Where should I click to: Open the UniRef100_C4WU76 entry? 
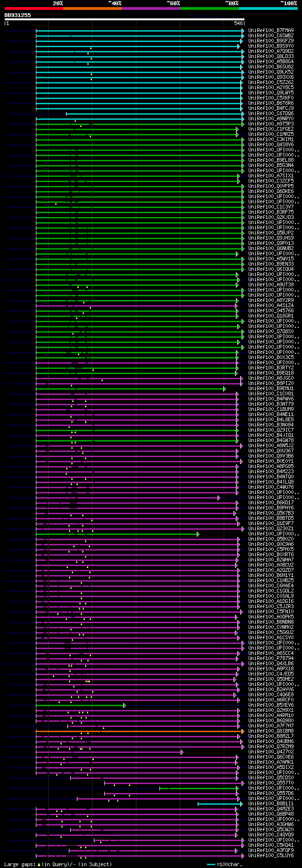click(271, 487)
